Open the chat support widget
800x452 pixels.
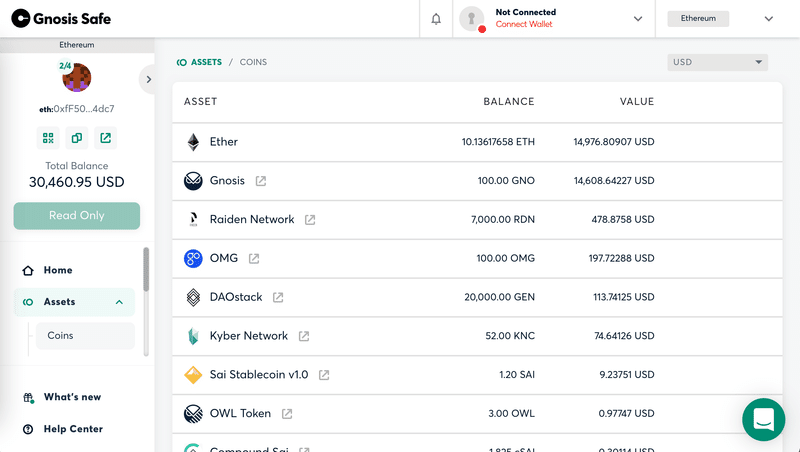pos(763,419)
